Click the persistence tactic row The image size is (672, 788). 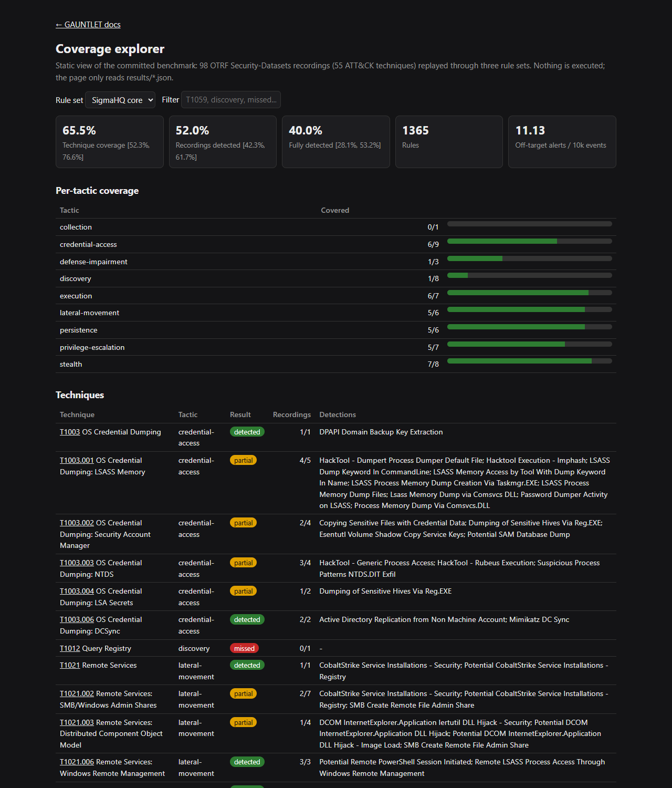click(x=336, y=330)
